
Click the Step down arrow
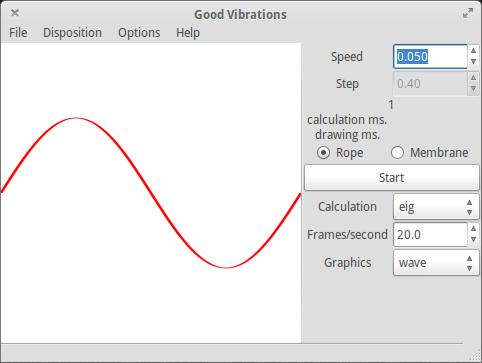(x=473, y=89)
